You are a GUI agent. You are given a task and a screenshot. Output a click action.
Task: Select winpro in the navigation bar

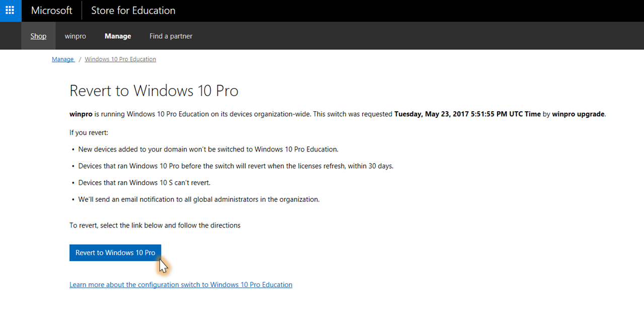pos(75,36)
